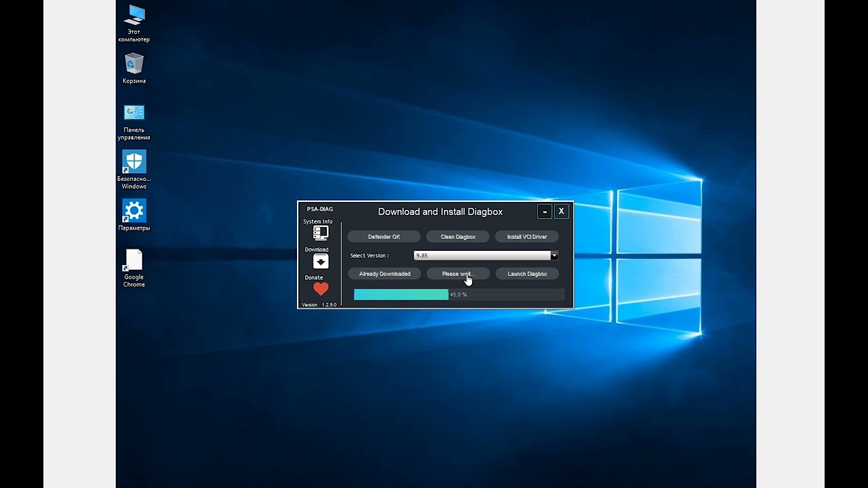Click the 'Please wait...' button
Image resolution: width=868 pixels, height=488 pixels.
tap(458, 274)
